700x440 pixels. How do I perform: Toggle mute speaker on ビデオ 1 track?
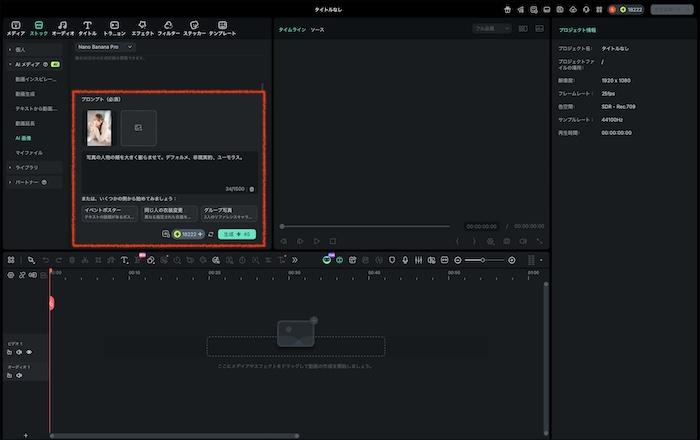tap(19, 352)
